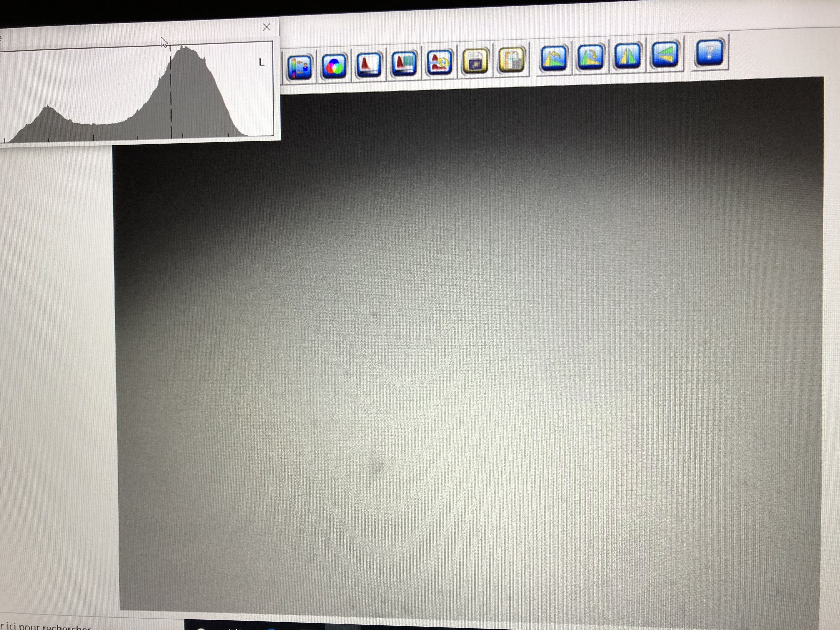Click the red histogram icon
Screen dimensions: 840x630
click(x=369, y=65)
